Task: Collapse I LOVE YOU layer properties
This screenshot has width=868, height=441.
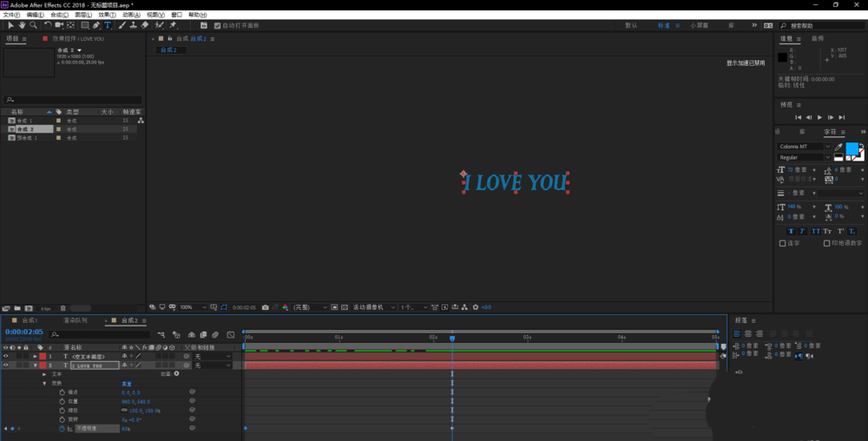Action: 36,365
